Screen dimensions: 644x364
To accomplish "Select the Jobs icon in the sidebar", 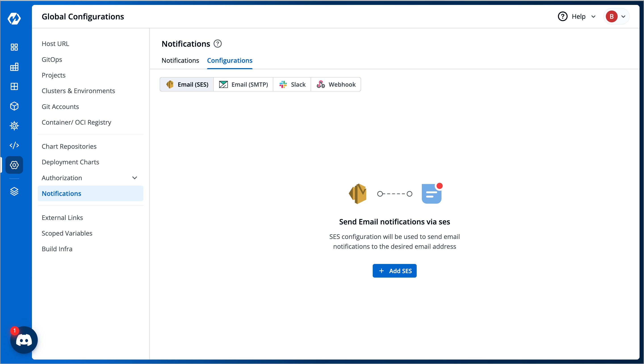I will pyautogui.click(x=14, y=67).
